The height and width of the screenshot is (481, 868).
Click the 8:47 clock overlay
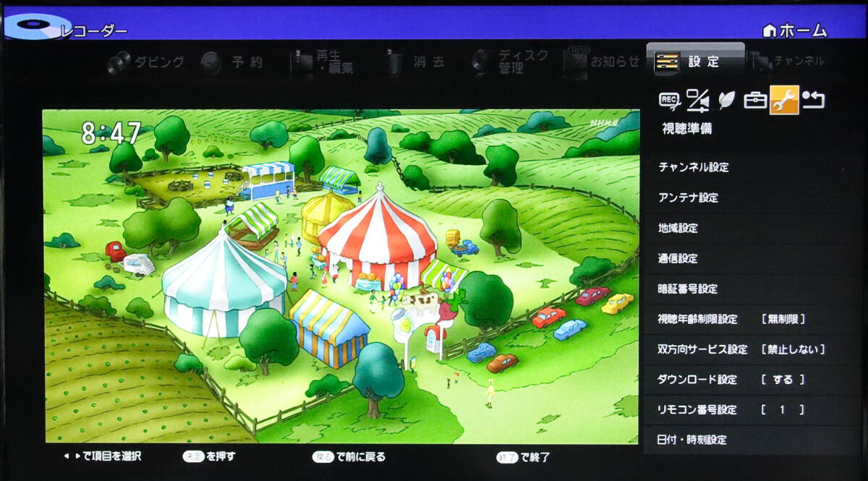click(x=110, y=133)
